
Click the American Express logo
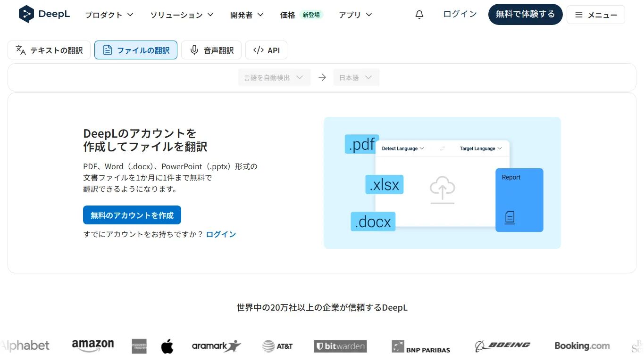tap(139, 346)
